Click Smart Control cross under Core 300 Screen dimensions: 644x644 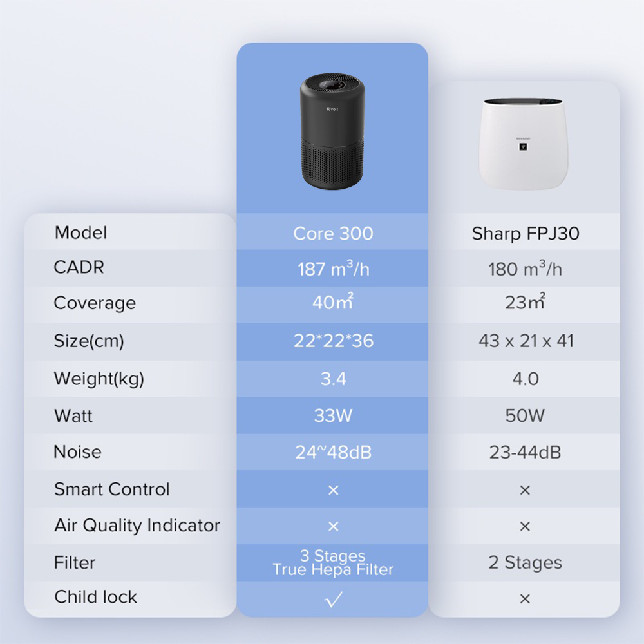click(334, 490)
